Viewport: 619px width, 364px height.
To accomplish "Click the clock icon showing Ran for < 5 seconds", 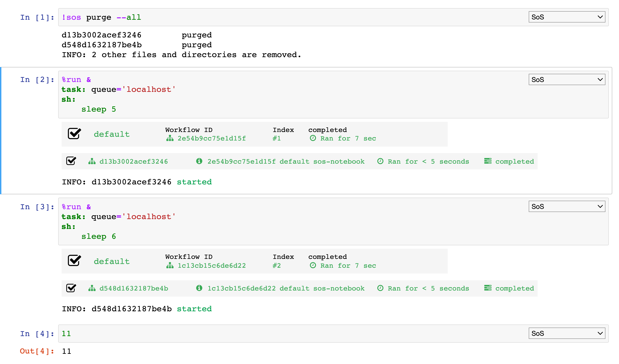I will 380,161.
